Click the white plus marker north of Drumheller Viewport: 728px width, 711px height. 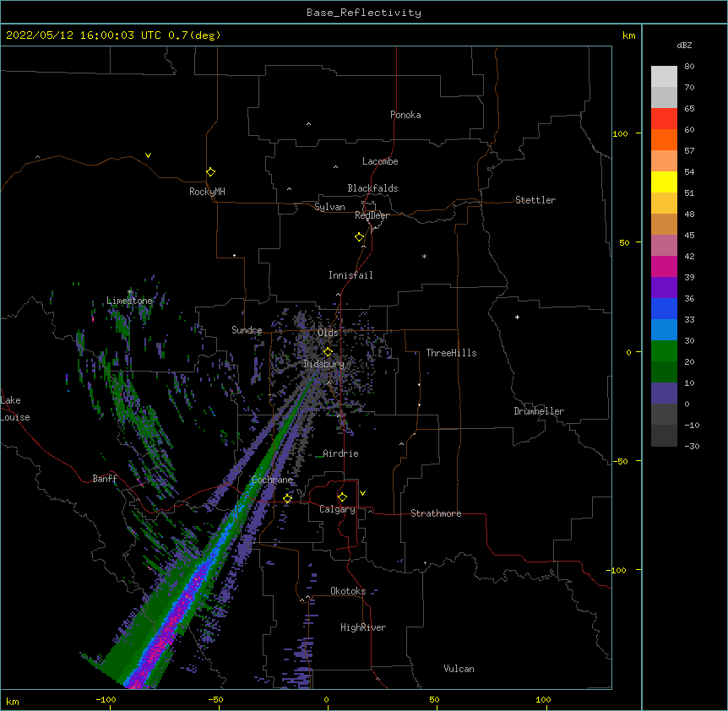[x=517, y=317]
